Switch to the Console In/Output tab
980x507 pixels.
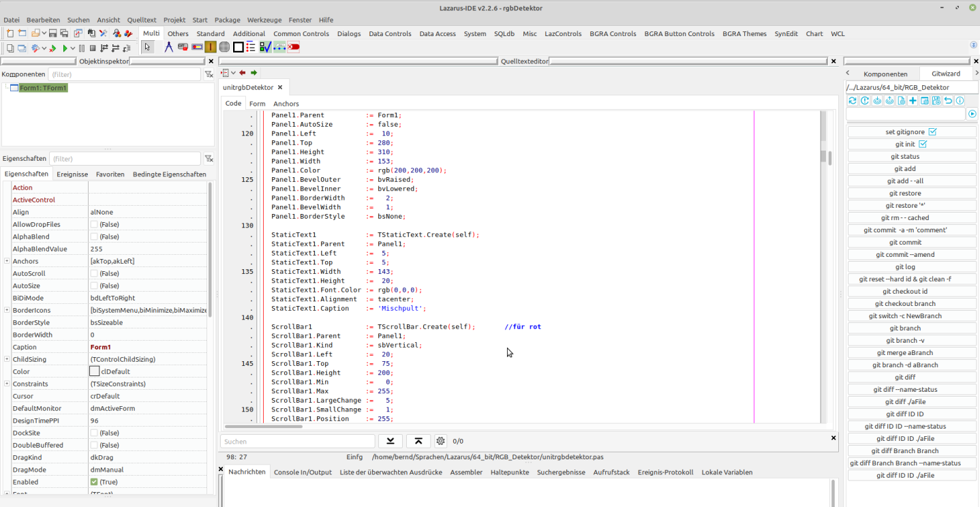[x=303, y=472]
